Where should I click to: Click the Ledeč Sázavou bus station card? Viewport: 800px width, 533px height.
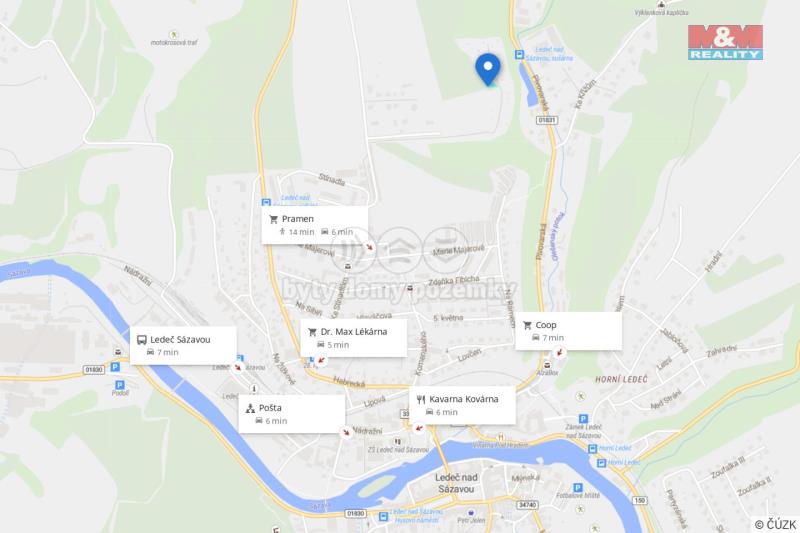183,346
